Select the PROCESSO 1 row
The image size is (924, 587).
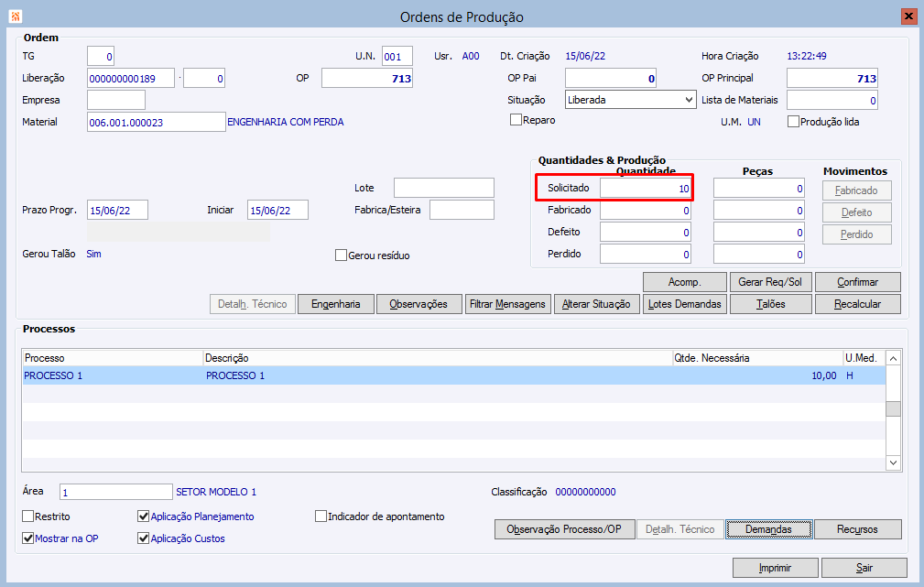453,375
